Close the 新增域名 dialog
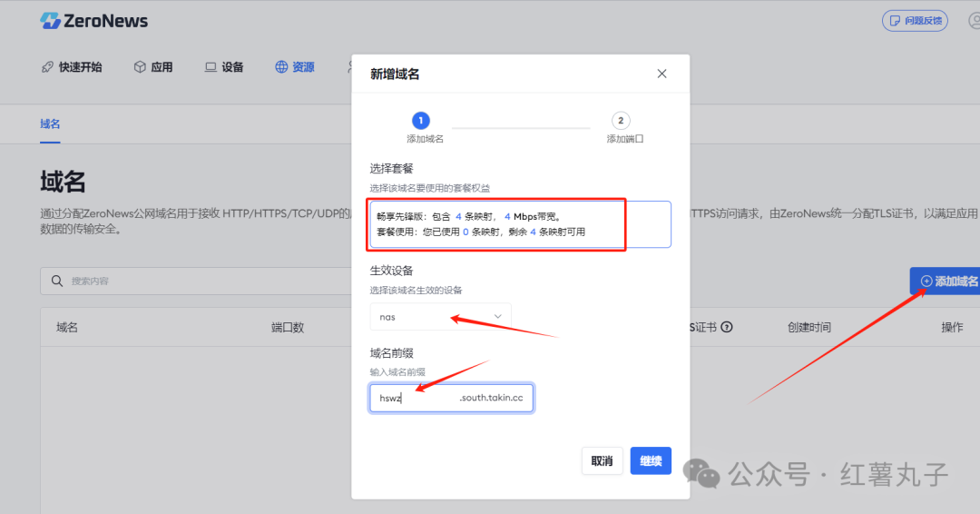980x514 pixels. click(661, 74)
